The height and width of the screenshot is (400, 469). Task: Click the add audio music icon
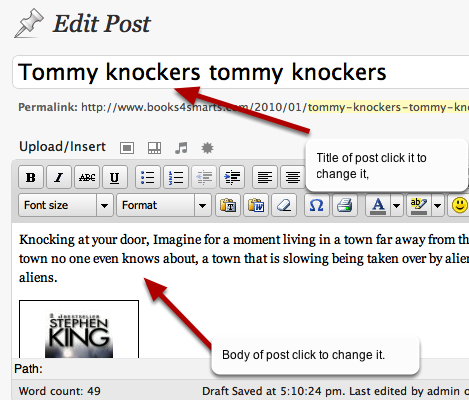[x=181, y=148]
